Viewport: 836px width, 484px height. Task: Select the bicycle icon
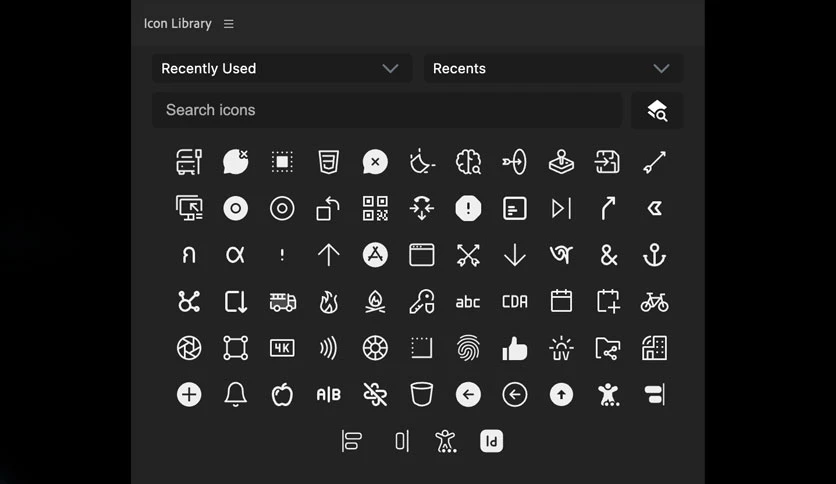[x=655, y=302]
